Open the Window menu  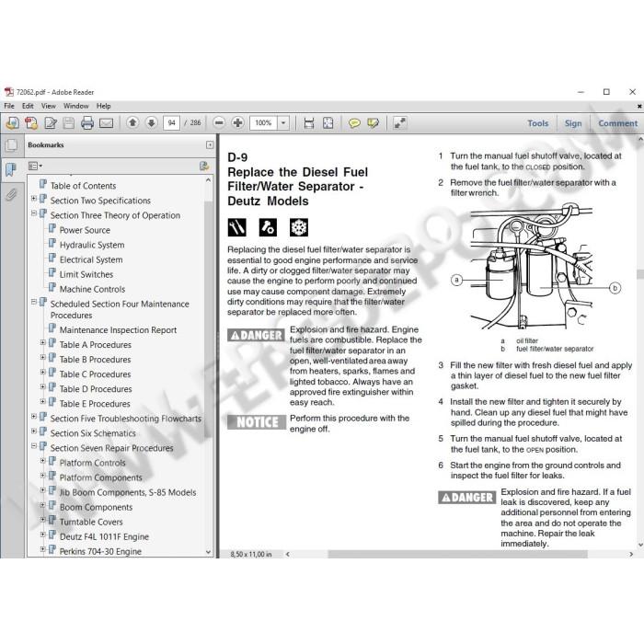coord(76,106)
